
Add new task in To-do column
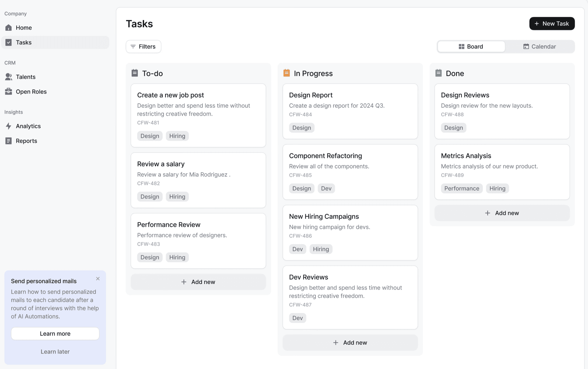point(198,282)
